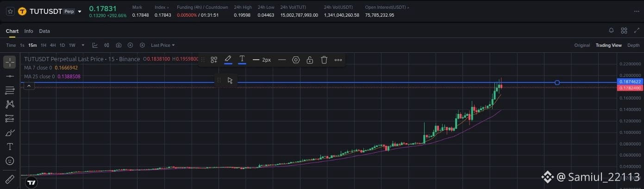
Task: Open drawing templates icon in floating toolbar
Action: 214,60
